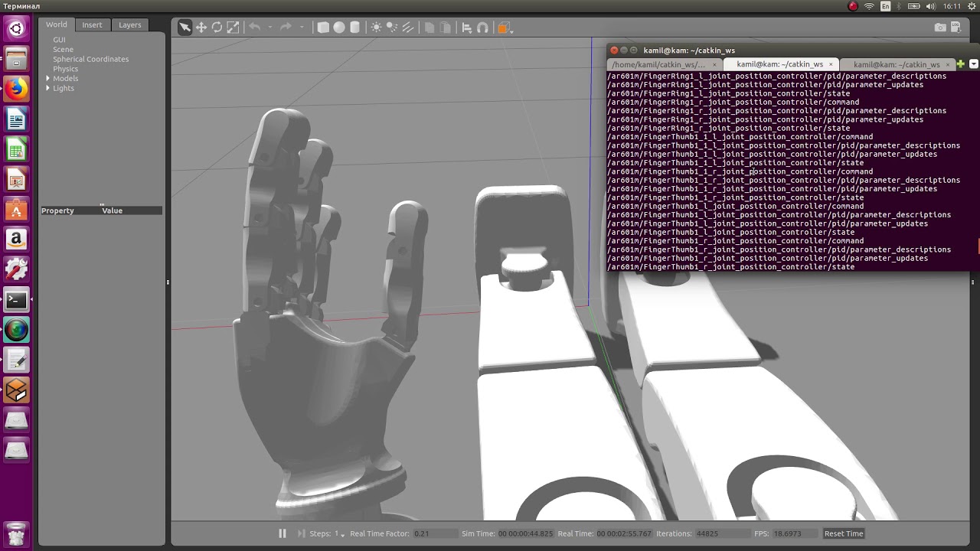Open the undo history dropdown arrow
This screenshot has height=551, width=980.
pos(270,28)
